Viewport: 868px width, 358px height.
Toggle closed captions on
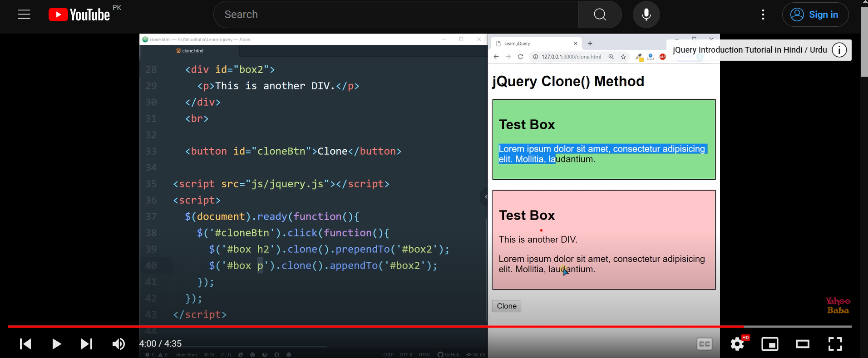704,344
